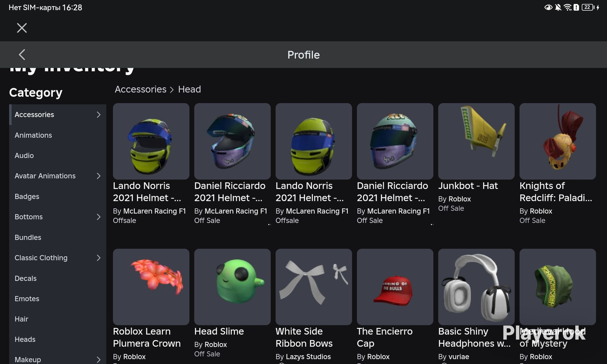Image resolution: width=607 pixels, height=364 pixels.
Task: Open creator Roblox under Junkbot - Hat
Action: pos(460,199)
